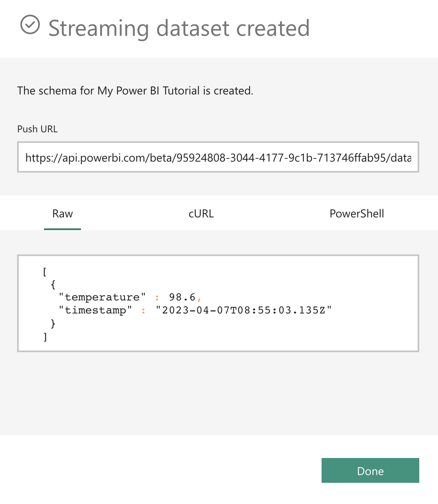438x504 pixels.
Task: Select the PowerShell tab
Action: [x=357, y=214]
